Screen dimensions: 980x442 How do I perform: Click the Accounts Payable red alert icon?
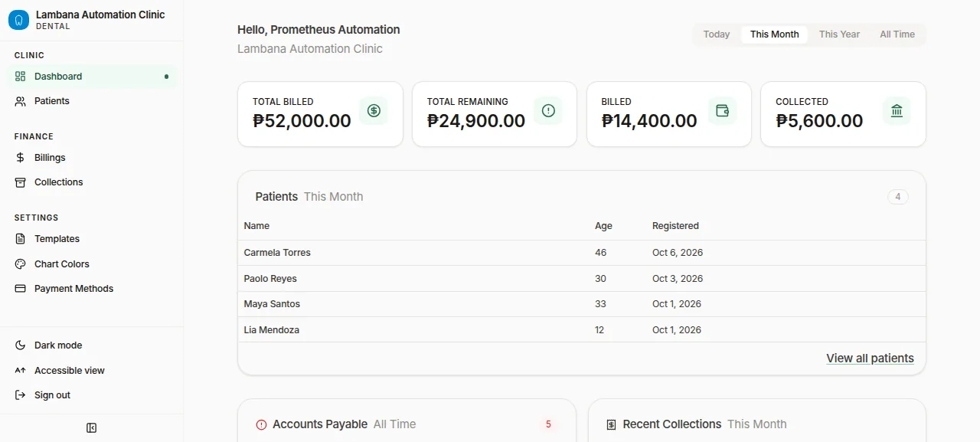click(x=261, y=424)
